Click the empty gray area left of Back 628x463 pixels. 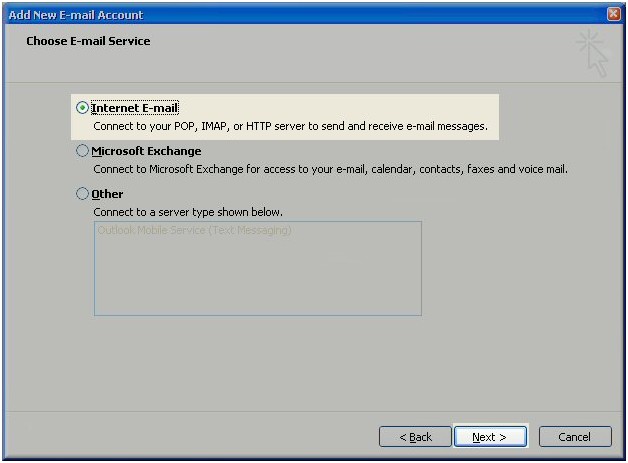pyautogui.click(x=200, y=437)
